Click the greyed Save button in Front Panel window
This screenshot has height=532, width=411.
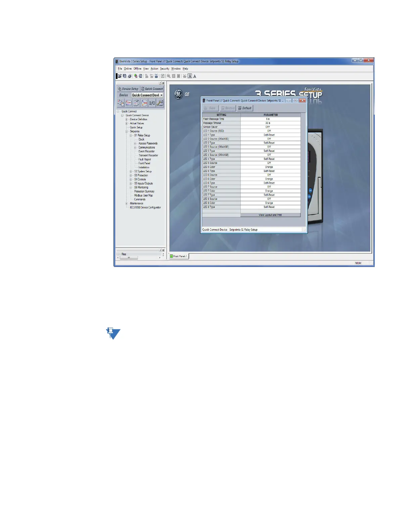[211, 108]
